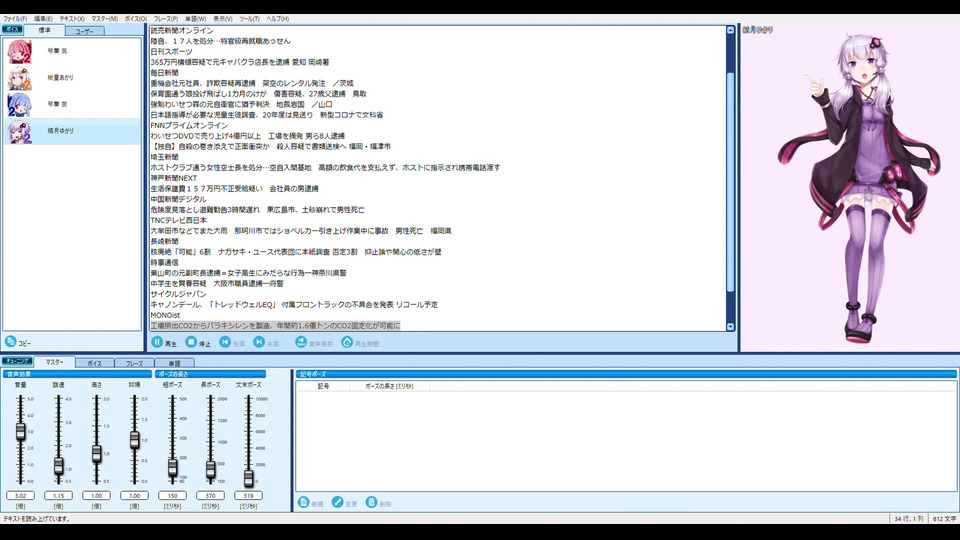960x540 pixels.
Task: Click the 文末ポーズ sentence-end pause slider handle
Action: (249, 478)
